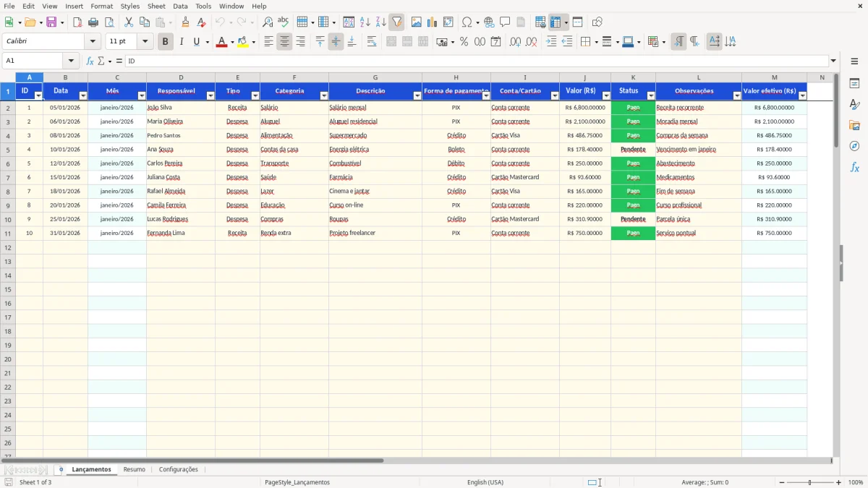
Task: Open the Draw Functions shapes icon
Action: [x=597, y=22]
